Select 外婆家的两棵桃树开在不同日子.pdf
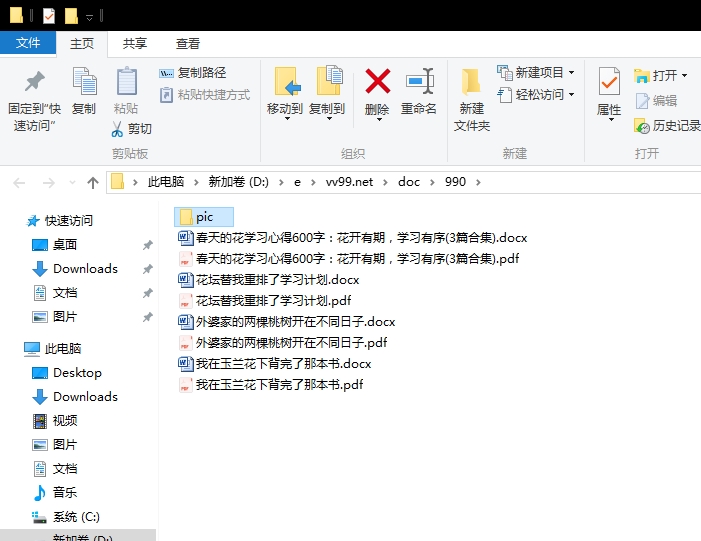Viewport: 701px width, 541px height. pyautogui.click(x=283, y=343)
